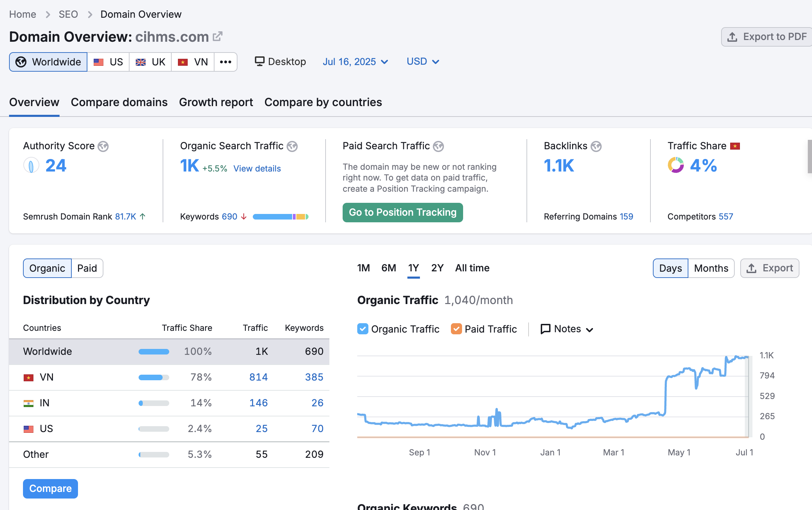Open cihms.com via the external link icon
This screenshot has width=812, height=510.
tap(218, 36)
